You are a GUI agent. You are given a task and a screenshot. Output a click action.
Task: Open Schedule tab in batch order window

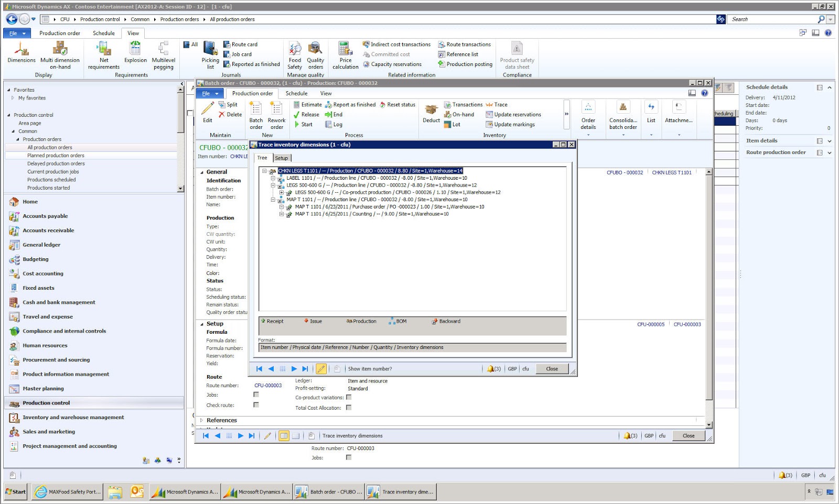click(x=296, y=93)
